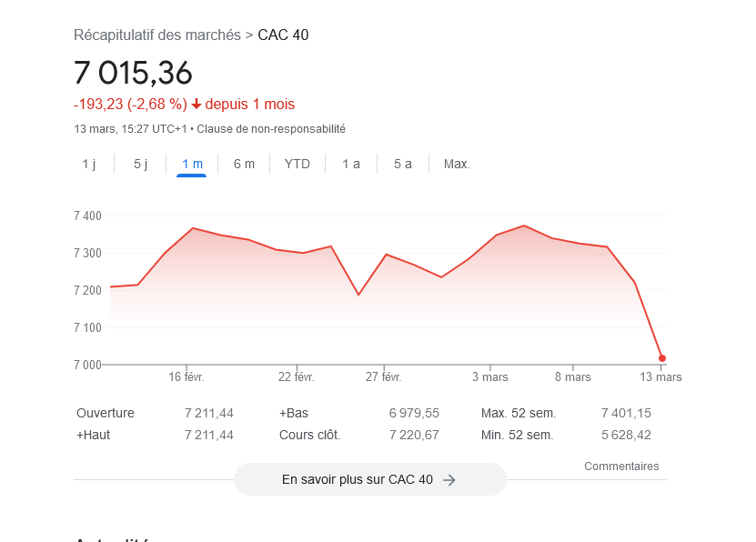Screen dimensions: 756x542
Task: Open Clause de non-responsabilité link
Action: (x=271, y=129)
